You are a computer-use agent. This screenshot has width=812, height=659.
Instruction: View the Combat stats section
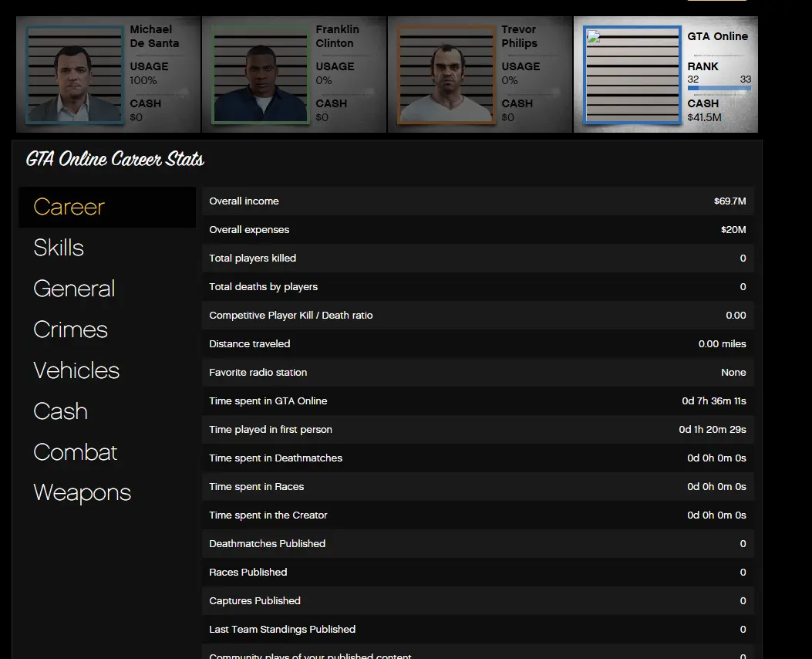click(76, 452)
